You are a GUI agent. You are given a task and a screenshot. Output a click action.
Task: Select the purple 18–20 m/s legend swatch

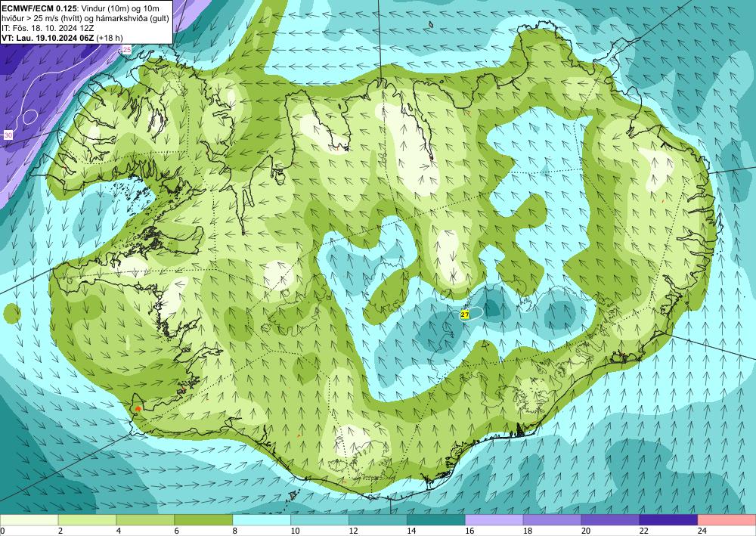point(552,520)
